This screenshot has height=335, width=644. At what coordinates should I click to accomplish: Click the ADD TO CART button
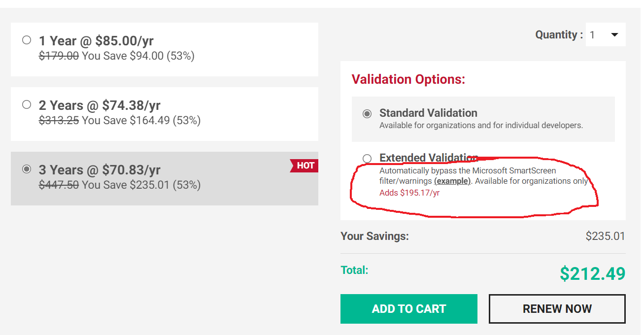tap(408, 309)
